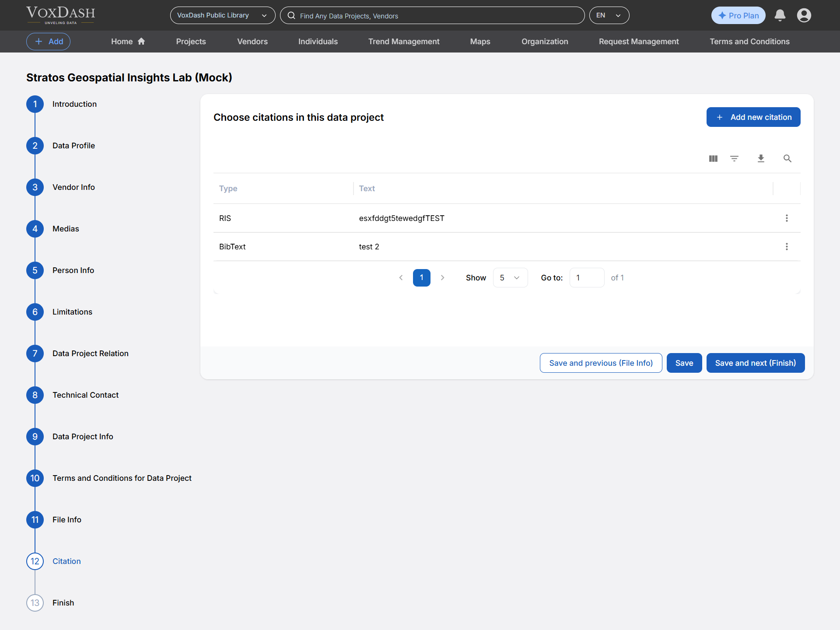Focus the Find Any Data Projects search box
This screenshot has width=840, height=630.
432,16
